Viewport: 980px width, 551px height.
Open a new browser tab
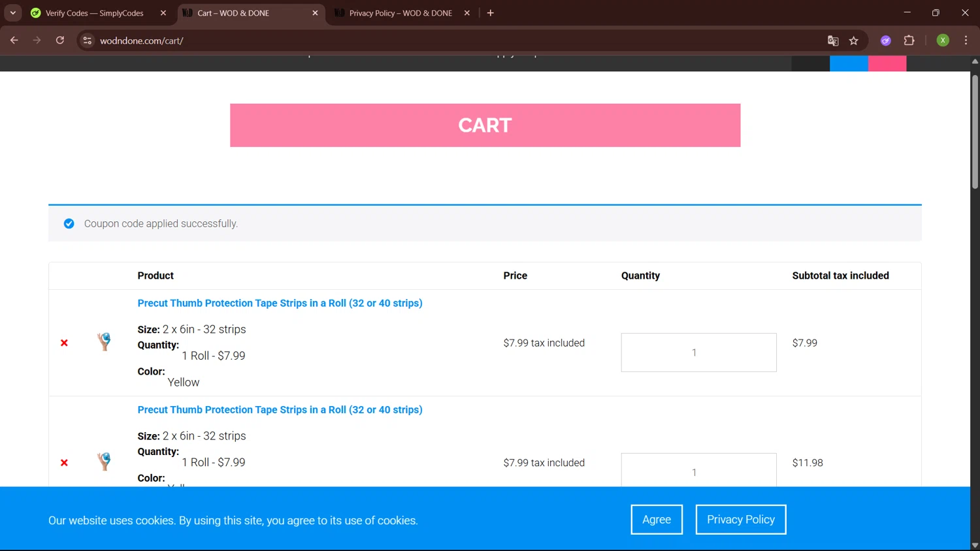[x=491, y=13]
